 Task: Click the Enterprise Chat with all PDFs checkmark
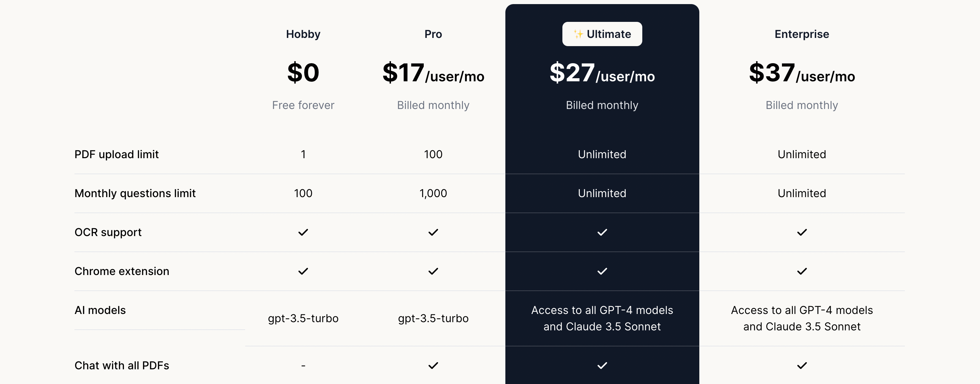tap(801, 365)
